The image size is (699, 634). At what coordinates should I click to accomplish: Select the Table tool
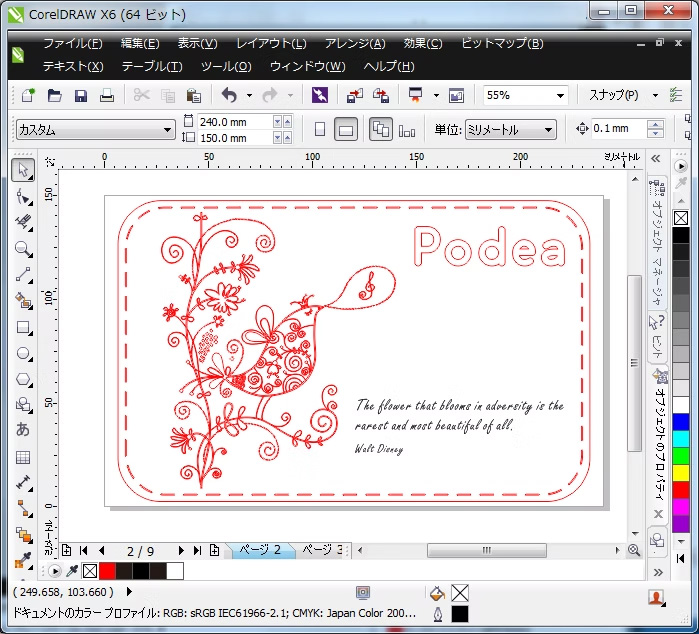pyautogui.click(x=23, y=457)
